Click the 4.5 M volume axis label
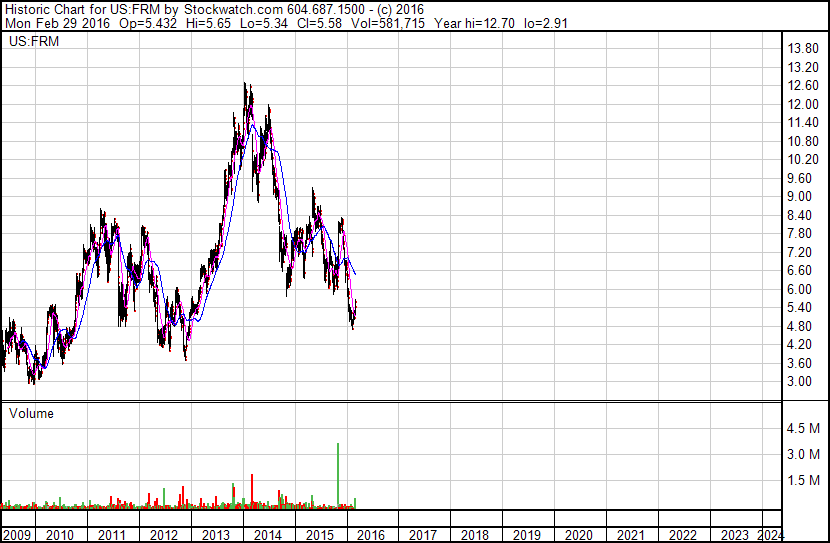Screen dimensions: 830x543 point(804,428)
